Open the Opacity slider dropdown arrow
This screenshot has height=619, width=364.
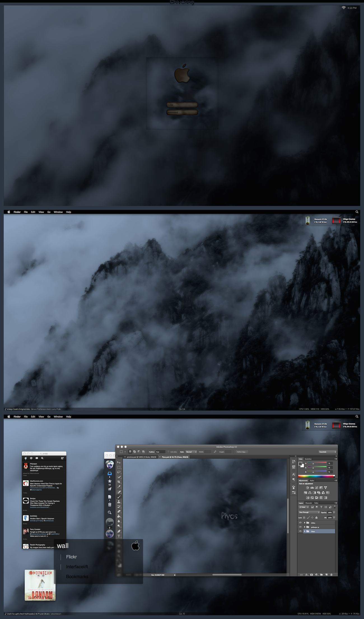(x=334, y=512)
